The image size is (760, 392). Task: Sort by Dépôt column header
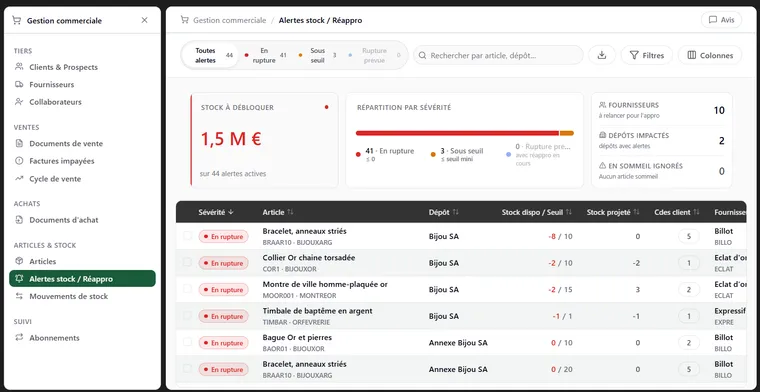tap(443, 212)
